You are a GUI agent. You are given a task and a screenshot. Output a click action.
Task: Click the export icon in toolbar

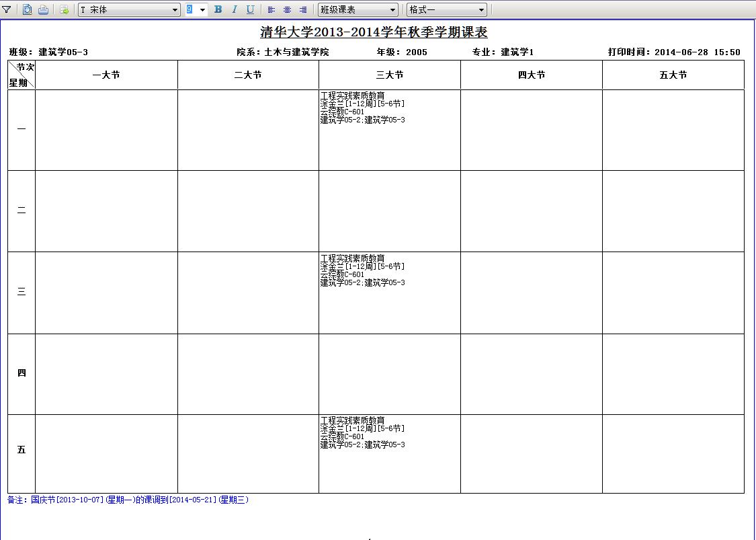tap(64, 9)
